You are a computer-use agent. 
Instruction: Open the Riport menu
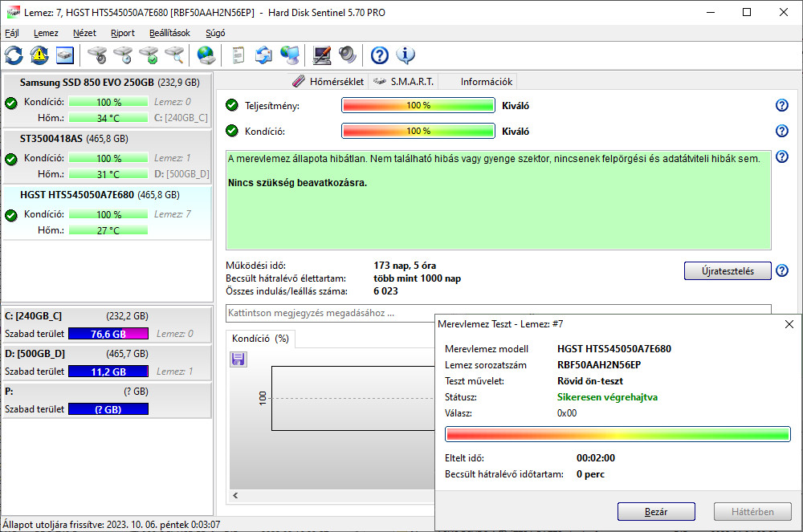click(123, 33)
